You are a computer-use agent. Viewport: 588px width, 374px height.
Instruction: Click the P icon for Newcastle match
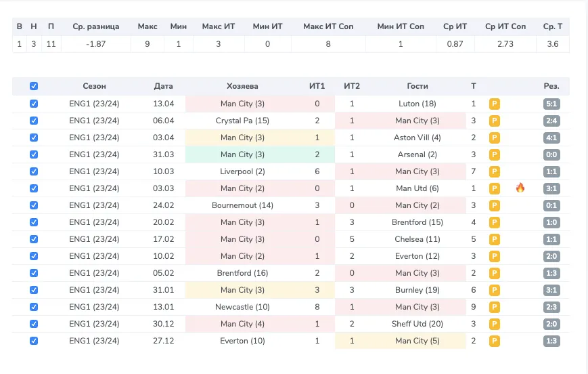click(494, 307)
